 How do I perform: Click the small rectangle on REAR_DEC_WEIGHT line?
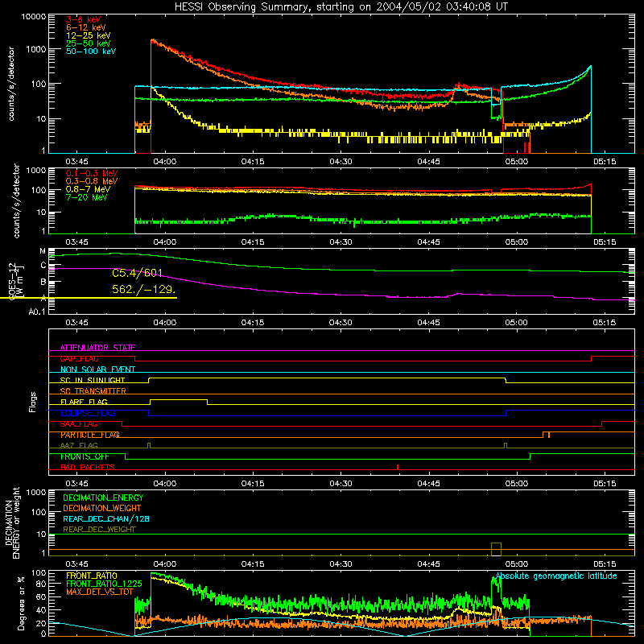(496, 549)
